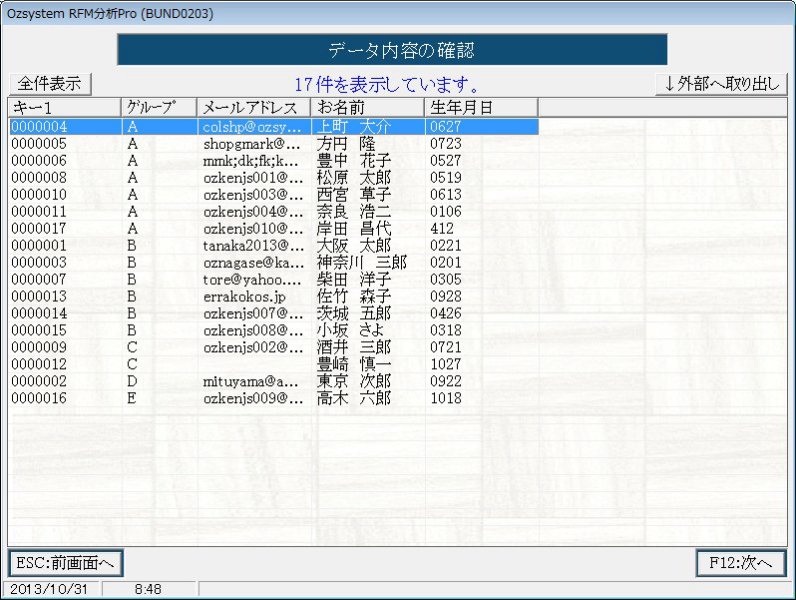
Task: Click the 17件を表示しています message
Action: 387,84
